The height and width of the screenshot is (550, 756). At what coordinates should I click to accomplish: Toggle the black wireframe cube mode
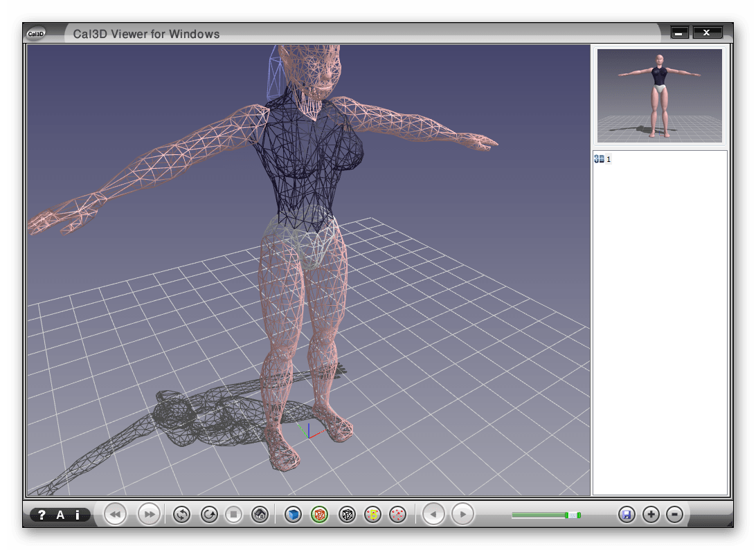point(347,515)
